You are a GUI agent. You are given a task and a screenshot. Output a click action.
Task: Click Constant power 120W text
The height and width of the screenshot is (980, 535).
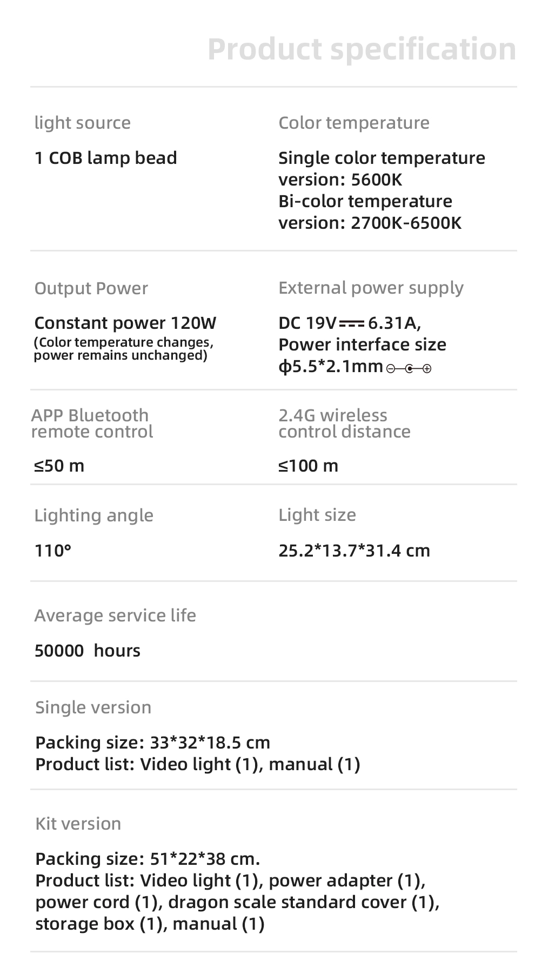[125, 323]
